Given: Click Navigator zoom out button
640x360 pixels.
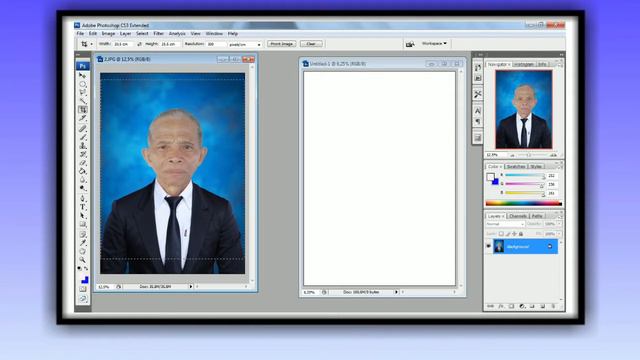Looking at the screenshot, I should pos(512,155).
